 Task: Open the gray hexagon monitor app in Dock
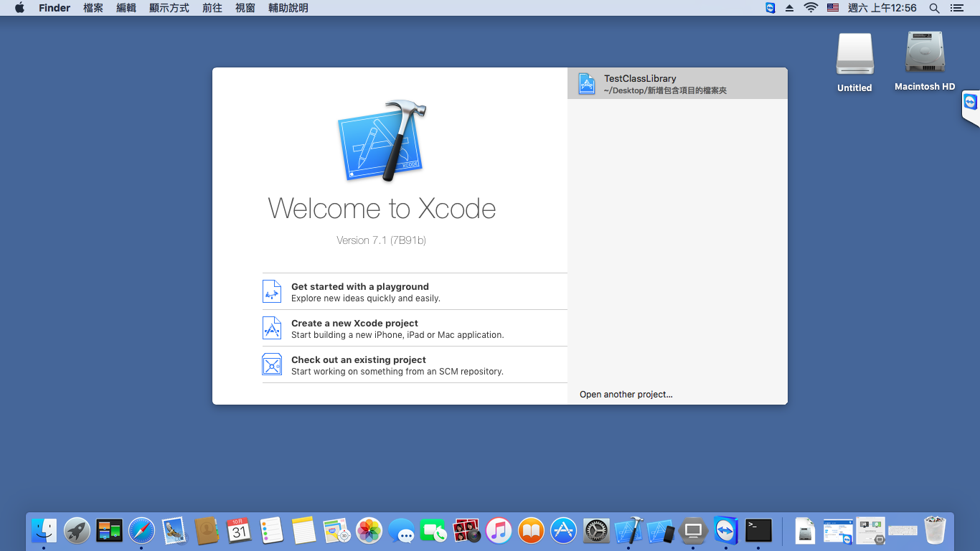[693, 531]
